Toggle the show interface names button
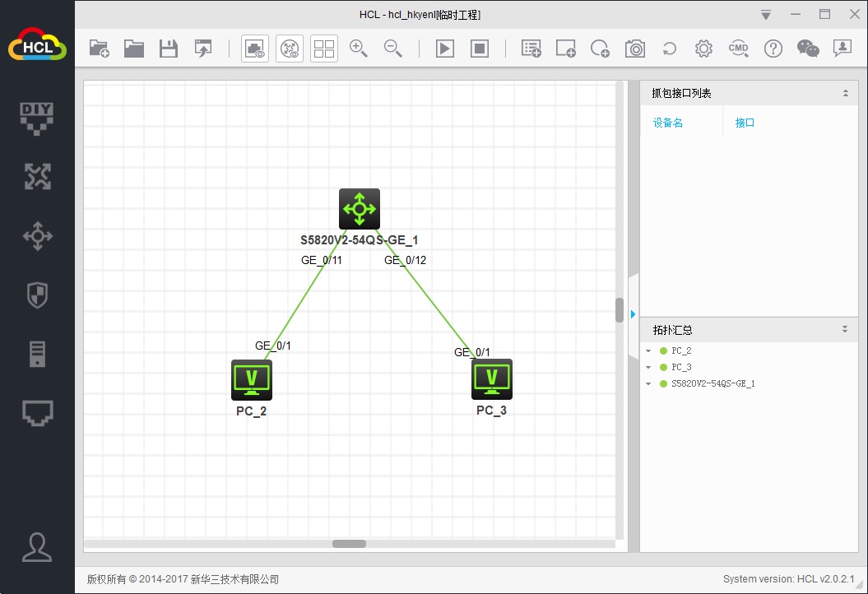Viewport: 868px width, 594px height. (255, 49)
